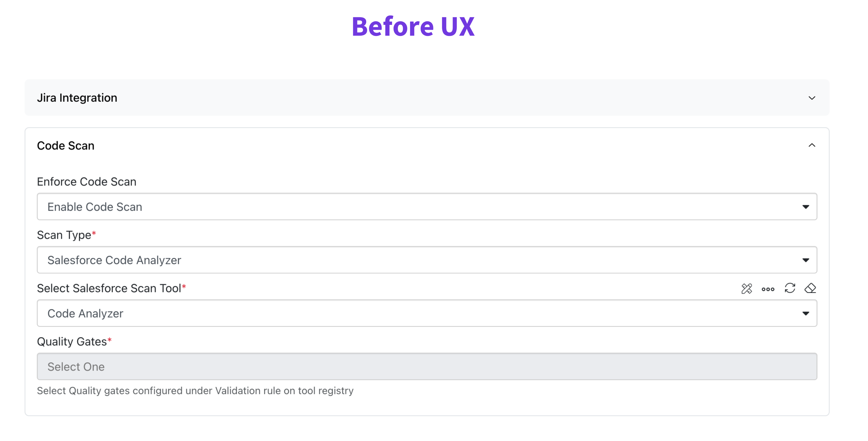The height and width of the screenshot is (441, 868).
Task: Click the Quality gates validation rule help text
Action: tap(195, 391)
